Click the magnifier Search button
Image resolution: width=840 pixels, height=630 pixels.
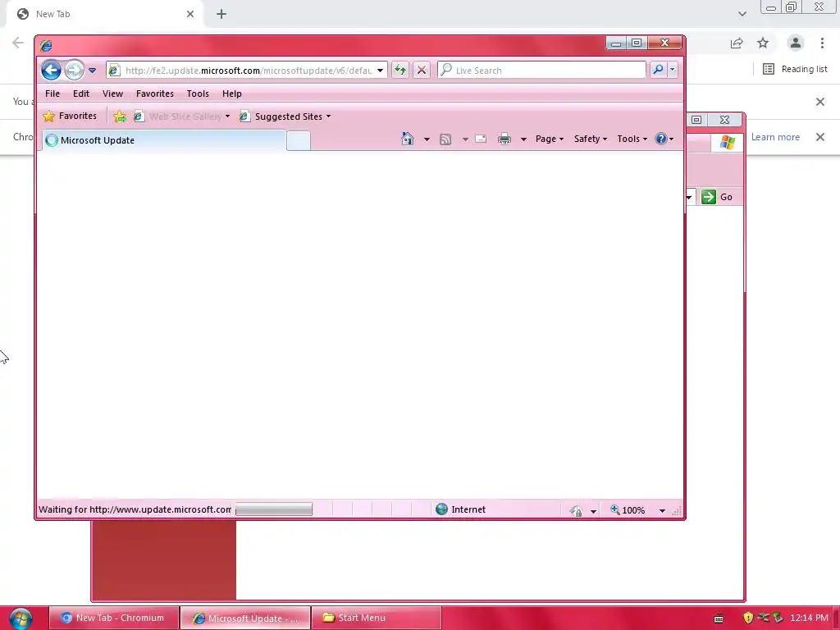click(659, 70)
